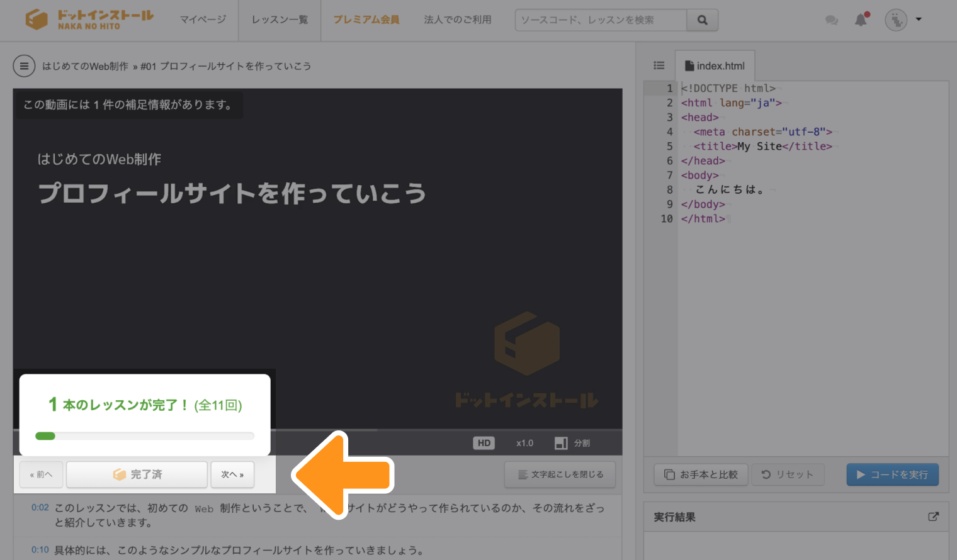
Task: Open the notifications bell
Action: coord(861,20)
